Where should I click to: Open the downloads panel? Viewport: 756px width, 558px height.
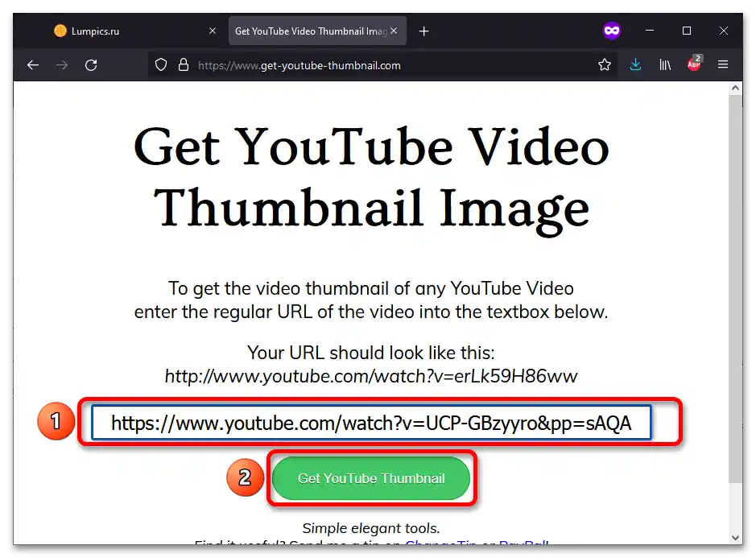(635, 64)
